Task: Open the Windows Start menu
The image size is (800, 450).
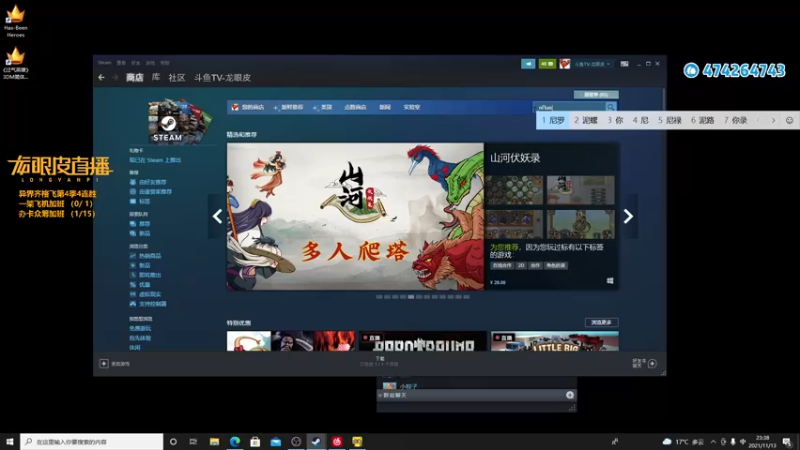Action: (x=10, y=441)
